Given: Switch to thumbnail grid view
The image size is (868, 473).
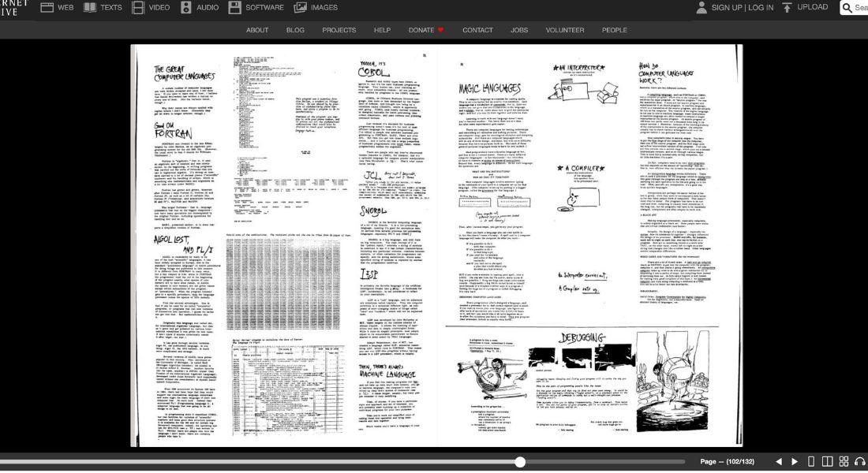Looking at the screenshot, I should tap(844, 461).
